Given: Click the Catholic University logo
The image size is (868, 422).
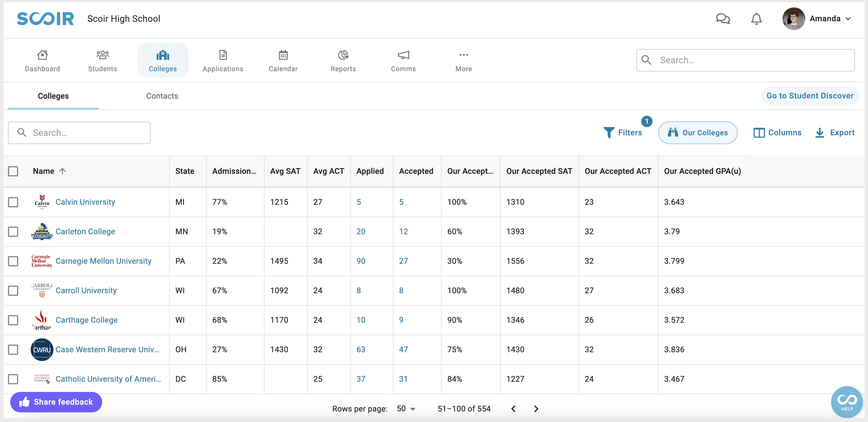Looking at the screenshot, I should [42, 379].
